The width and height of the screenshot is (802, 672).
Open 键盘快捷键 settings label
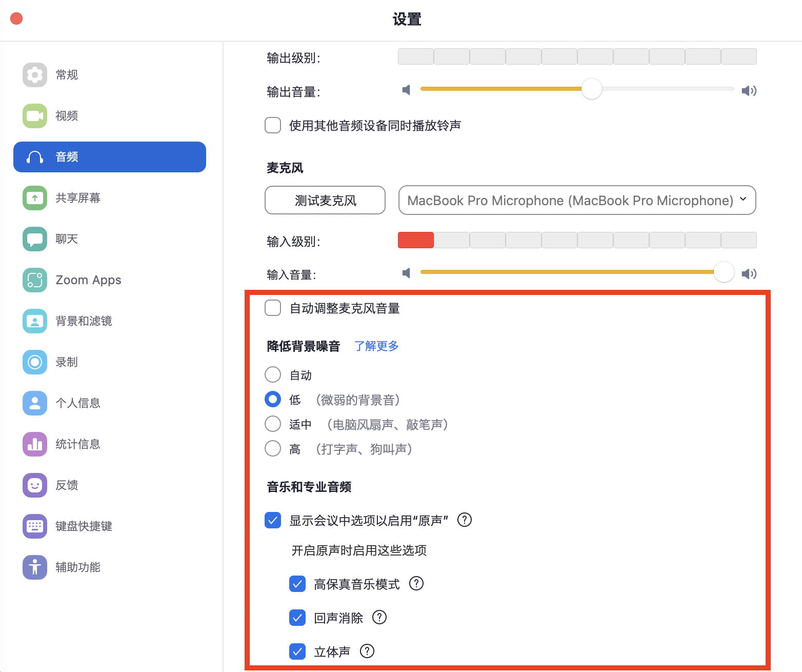pos(84,526)
